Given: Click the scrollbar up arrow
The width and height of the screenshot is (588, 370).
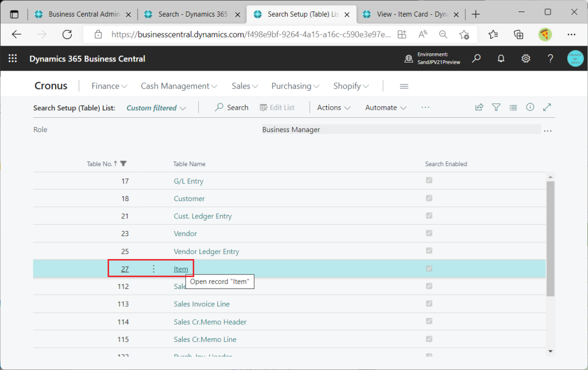Looking at the screenshot, I should [550, 177].
